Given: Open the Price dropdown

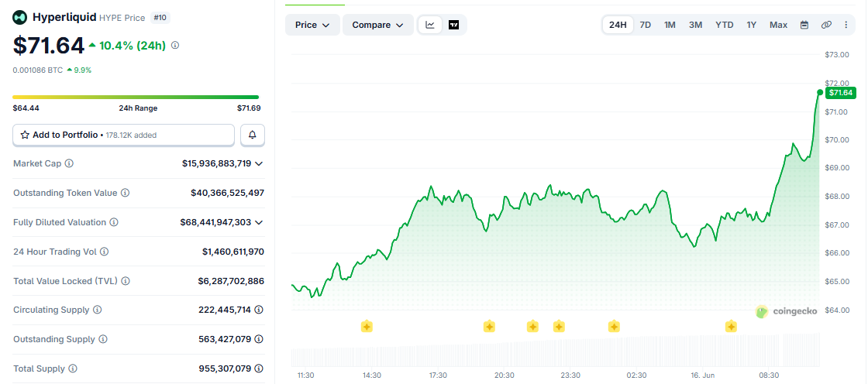Looking at the screenshot, I should point(312,25).
